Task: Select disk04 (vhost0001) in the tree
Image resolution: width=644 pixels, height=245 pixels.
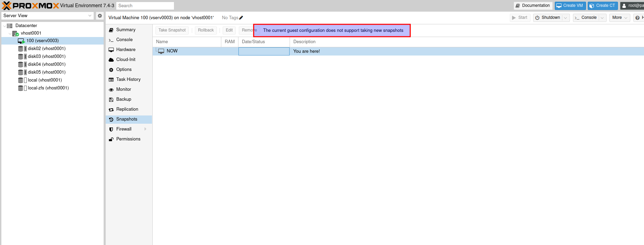Action: 47,64
